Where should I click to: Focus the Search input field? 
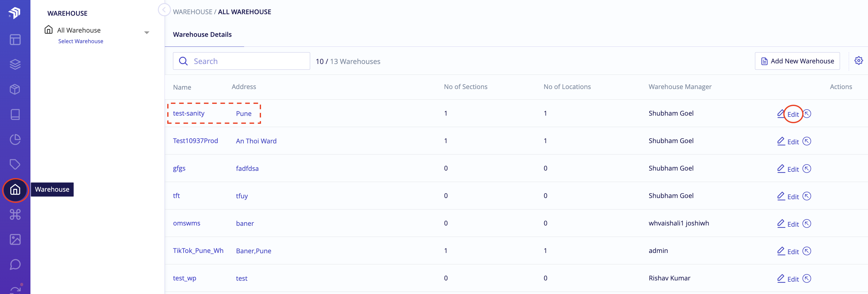tap(241, 61)
